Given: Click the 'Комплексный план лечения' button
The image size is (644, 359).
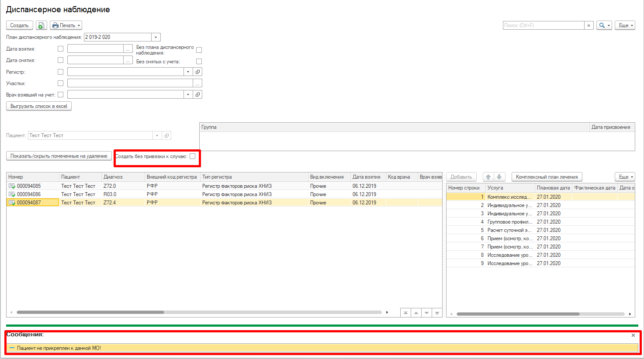Looking at the screenshot, I should 547,177.
